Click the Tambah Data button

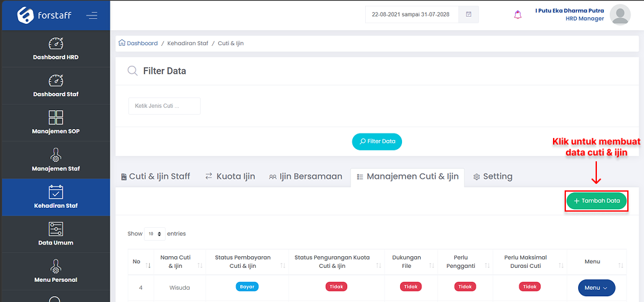point(597,201)
